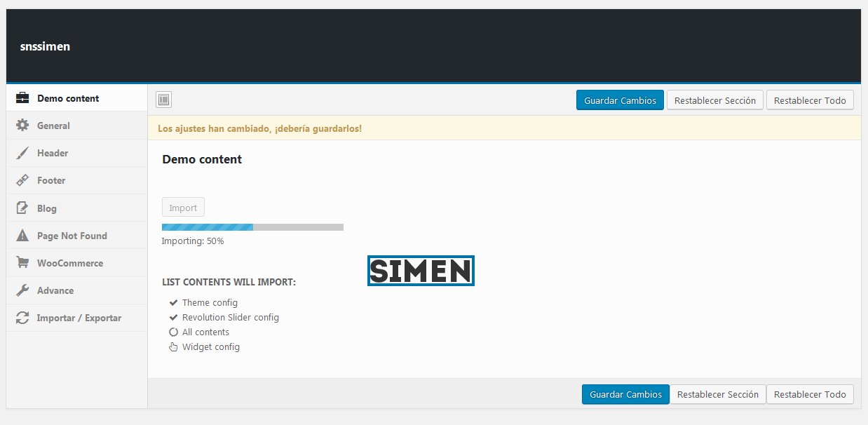
Task: Click the Theme config checkmark icon
Action: click(x=173, y=303)
